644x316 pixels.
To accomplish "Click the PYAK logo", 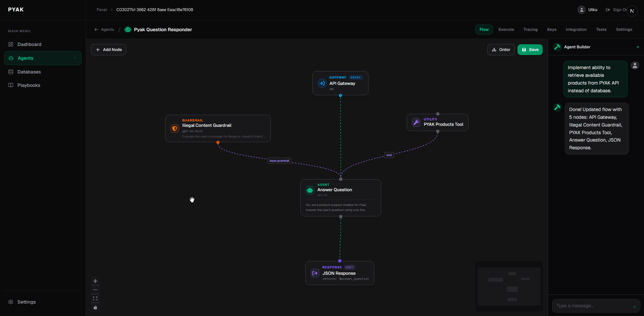I will coord(16,9).
